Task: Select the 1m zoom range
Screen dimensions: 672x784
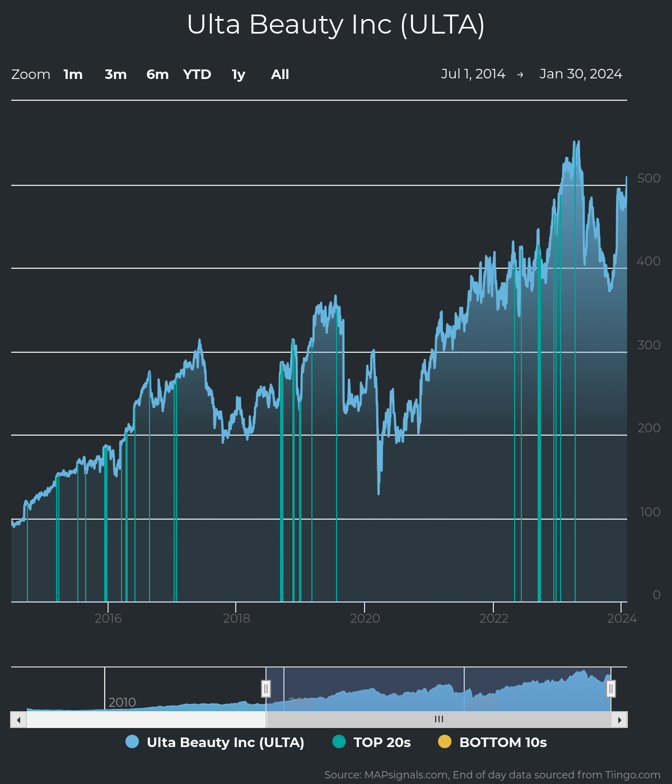Action: (x=73, y=74)
